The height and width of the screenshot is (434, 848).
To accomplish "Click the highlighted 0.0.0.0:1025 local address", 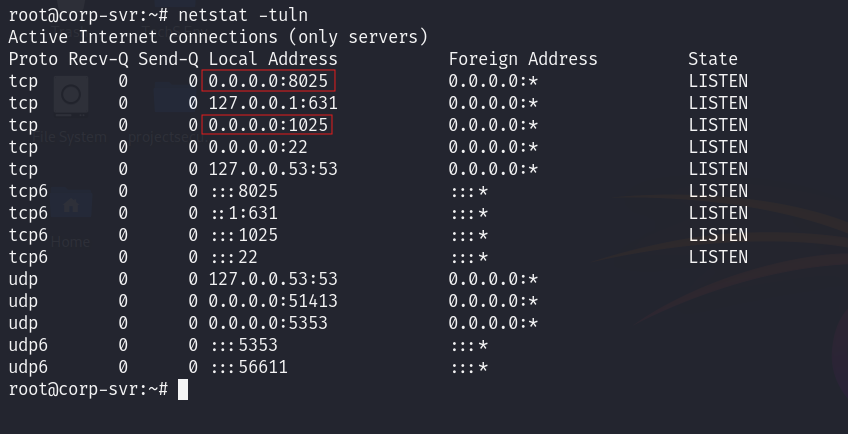I will [x=268, y=125].
